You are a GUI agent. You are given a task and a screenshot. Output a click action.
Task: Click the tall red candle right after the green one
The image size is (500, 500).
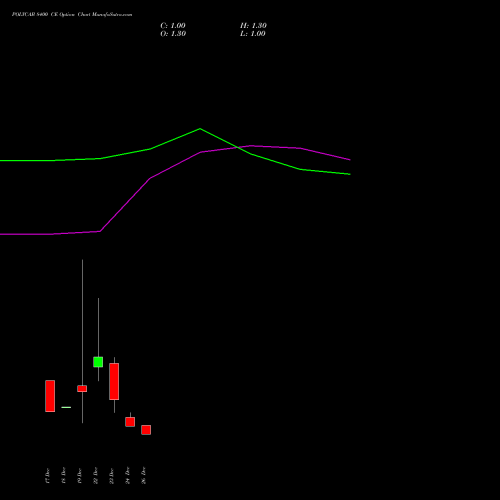point(114,381)
